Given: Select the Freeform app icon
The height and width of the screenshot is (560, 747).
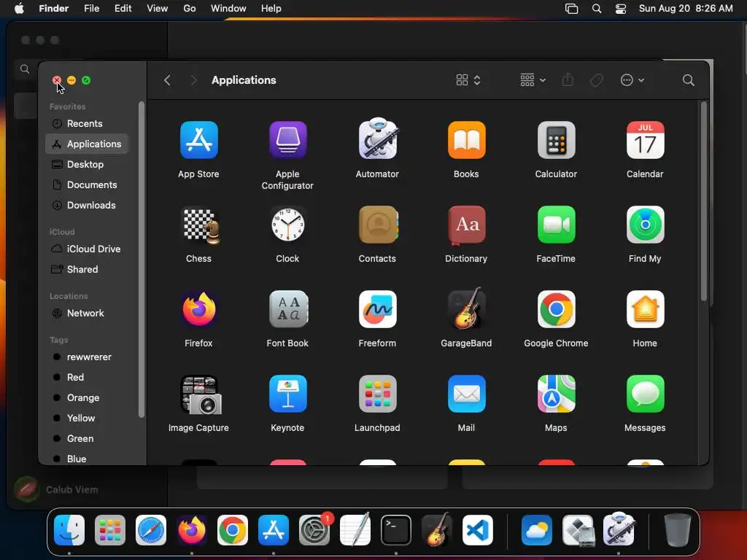Looking at the screenshot, I should coord(377,309).
